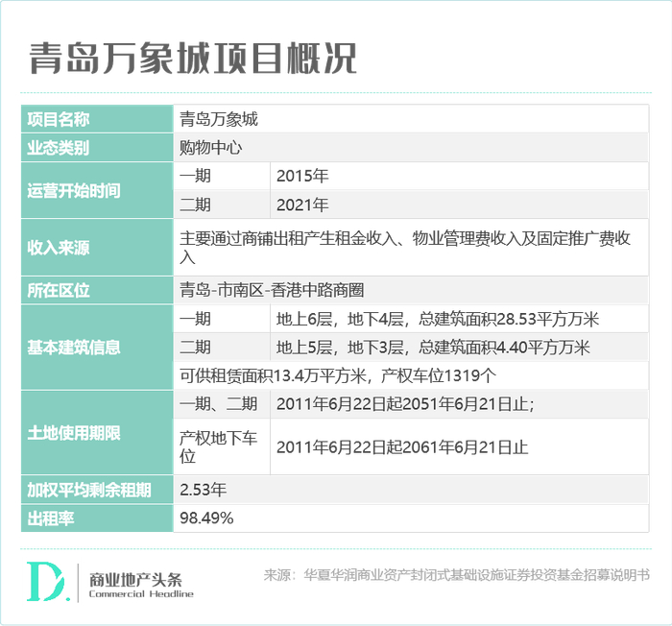Click the D logo icon at bottom left
Screen dimensions: 672x626
47,581
